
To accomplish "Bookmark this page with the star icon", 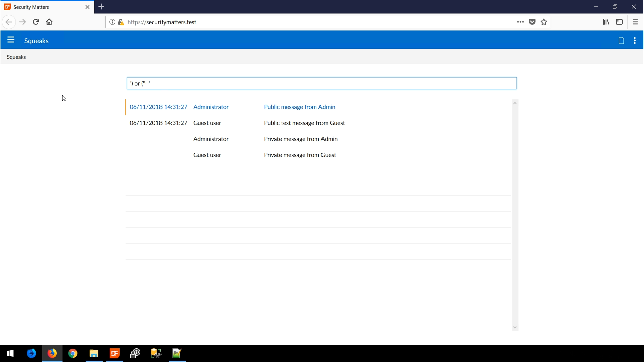I will pos(544,22).
